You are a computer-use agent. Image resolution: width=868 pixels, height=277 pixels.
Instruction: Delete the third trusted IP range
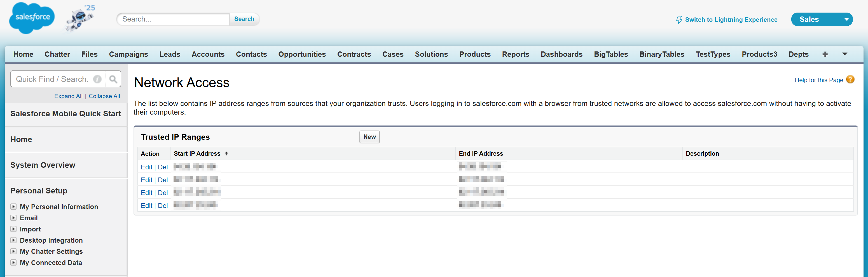tap(163, 193)
